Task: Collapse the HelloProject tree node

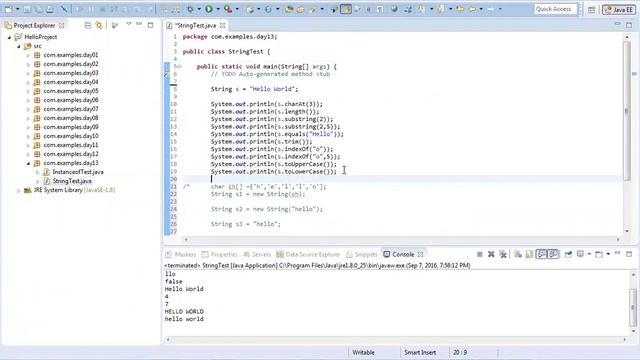Action: [x=9, y=37]
